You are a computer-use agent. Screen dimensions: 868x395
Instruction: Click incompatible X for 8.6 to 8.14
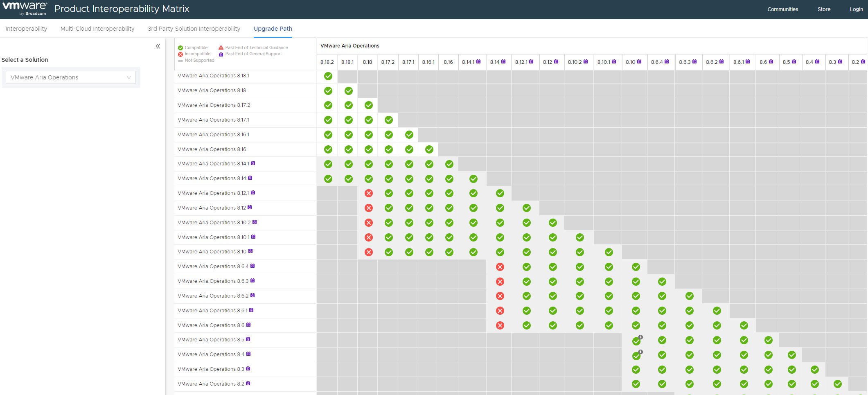pos(500,325)
